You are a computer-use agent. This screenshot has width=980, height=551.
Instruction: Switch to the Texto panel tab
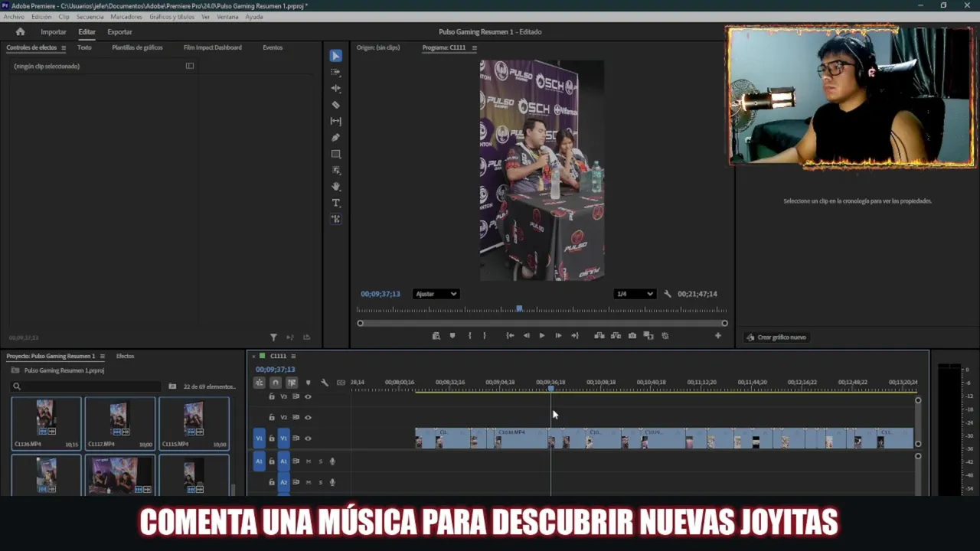coord(84,47)
